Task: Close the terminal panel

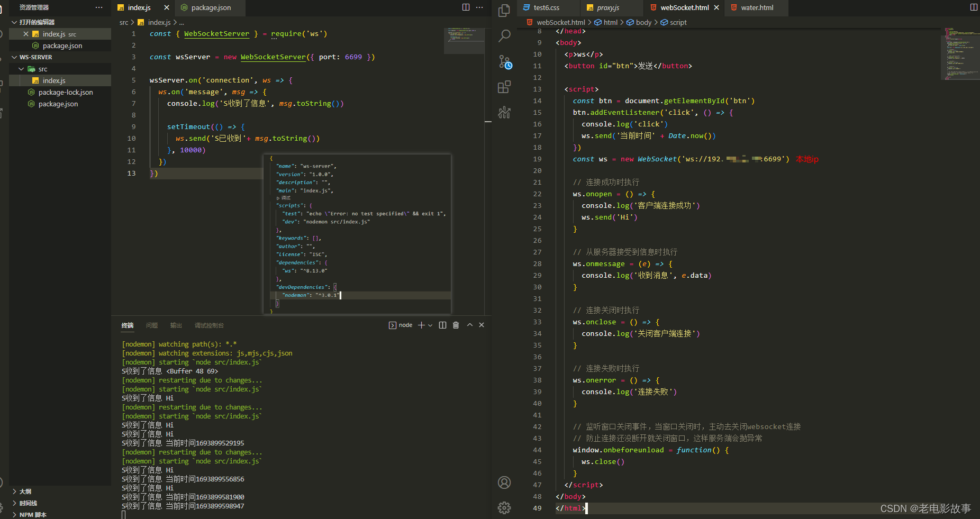Action: pyautogui.click(x=482, y=325)
